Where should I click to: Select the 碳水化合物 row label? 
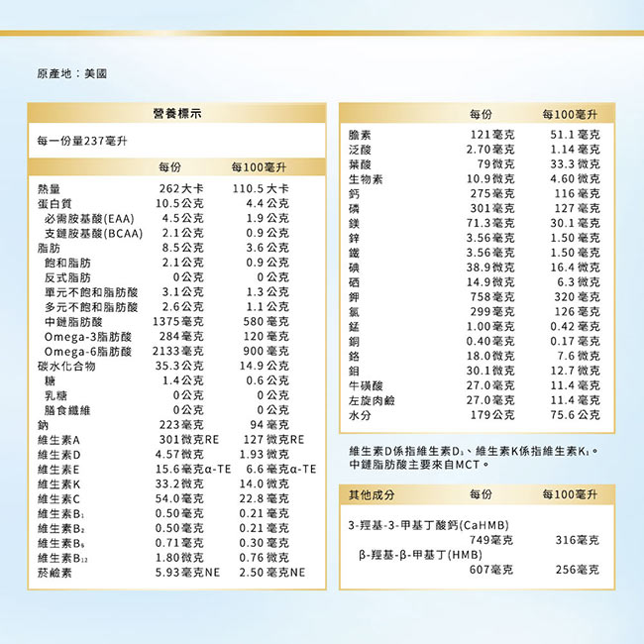[x=66, y=366]
